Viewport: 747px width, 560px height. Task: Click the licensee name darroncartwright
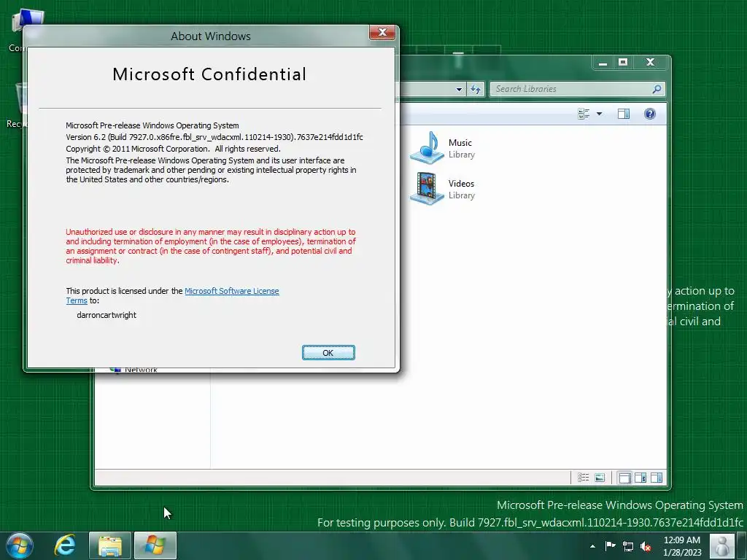(107, 315)
